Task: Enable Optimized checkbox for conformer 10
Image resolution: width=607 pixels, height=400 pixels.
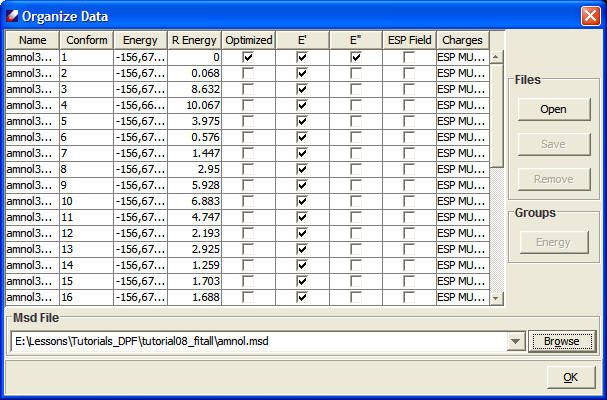Action: (248, 202)
